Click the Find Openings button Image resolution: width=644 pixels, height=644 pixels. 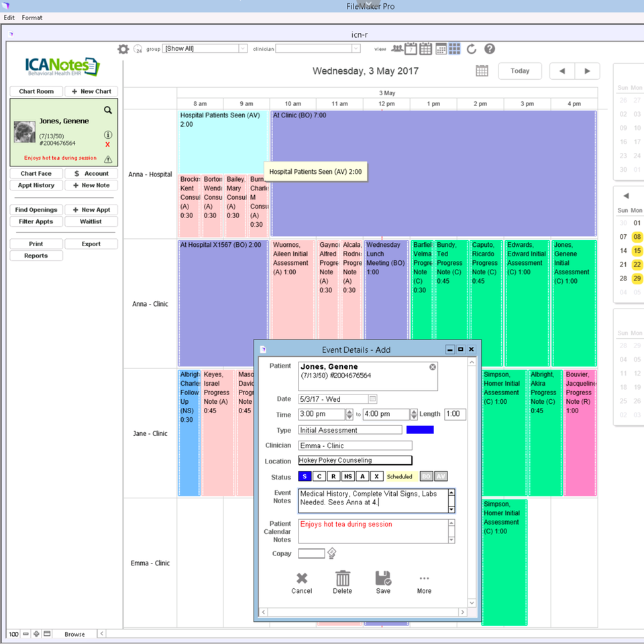[x=36, y=210]
